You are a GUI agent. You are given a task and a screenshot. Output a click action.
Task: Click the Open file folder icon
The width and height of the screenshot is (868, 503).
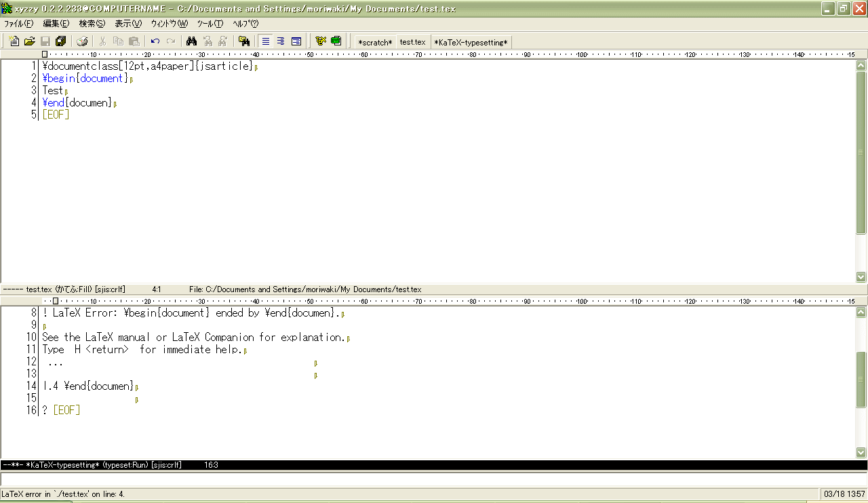(29, 41)
